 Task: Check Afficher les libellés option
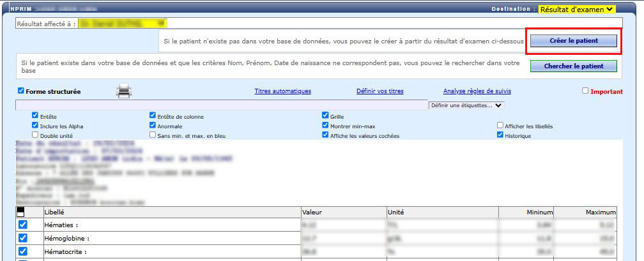click(500, 126)
